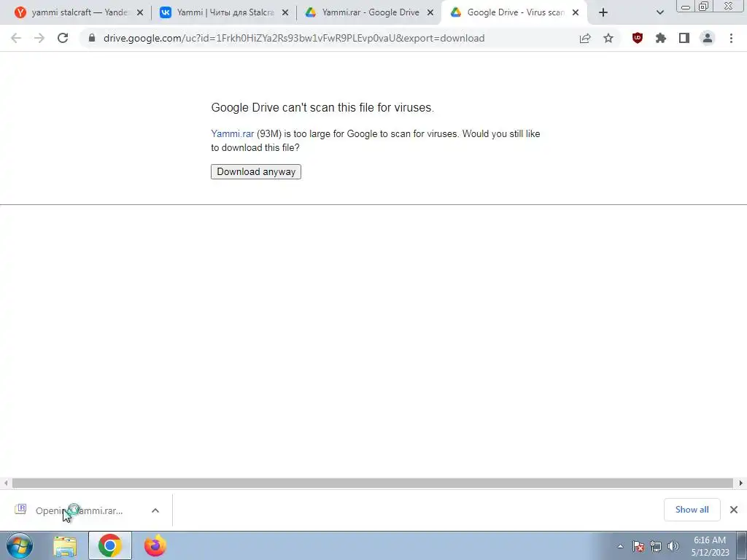The height and width of the screenshot is (560, 747).
Task: Open File Explorer from taskbar
Action: click(x=65, y=546)
